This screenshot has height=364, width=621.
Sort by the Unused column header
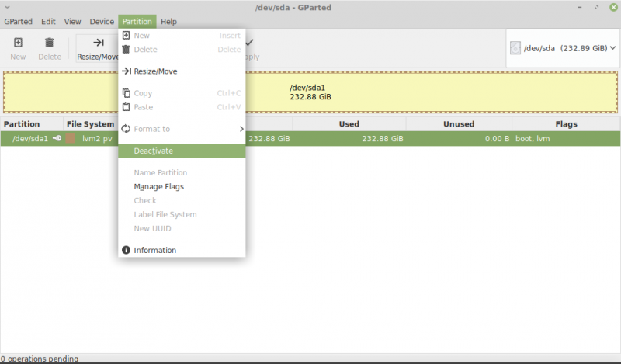pos(459,124)
